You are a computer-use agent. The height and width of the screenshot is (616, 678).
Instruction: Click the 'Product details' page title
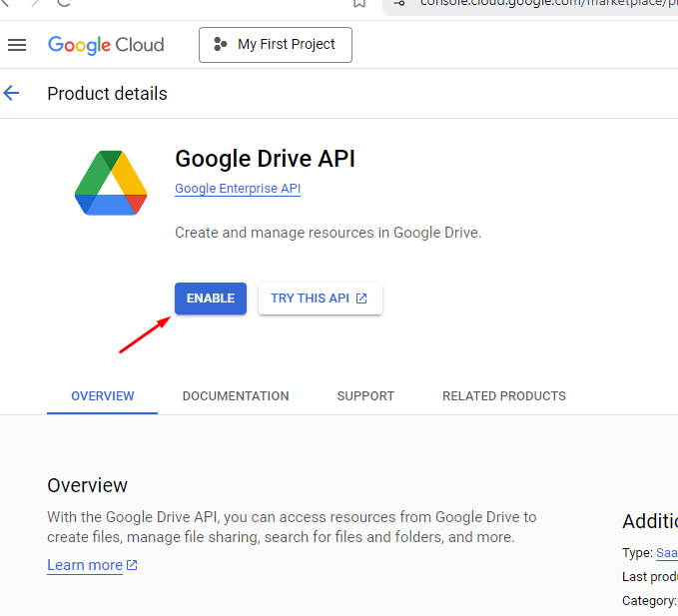pyautogui.click(x=107, y=94)
